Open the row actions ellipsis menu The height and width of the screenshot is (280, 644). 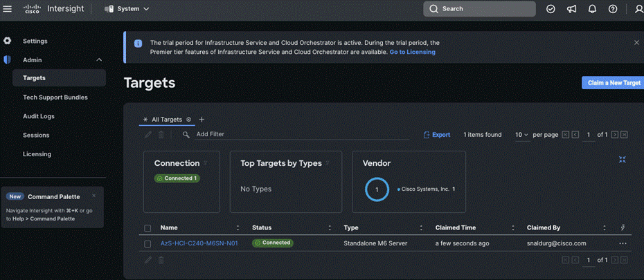tap(623, 243)
